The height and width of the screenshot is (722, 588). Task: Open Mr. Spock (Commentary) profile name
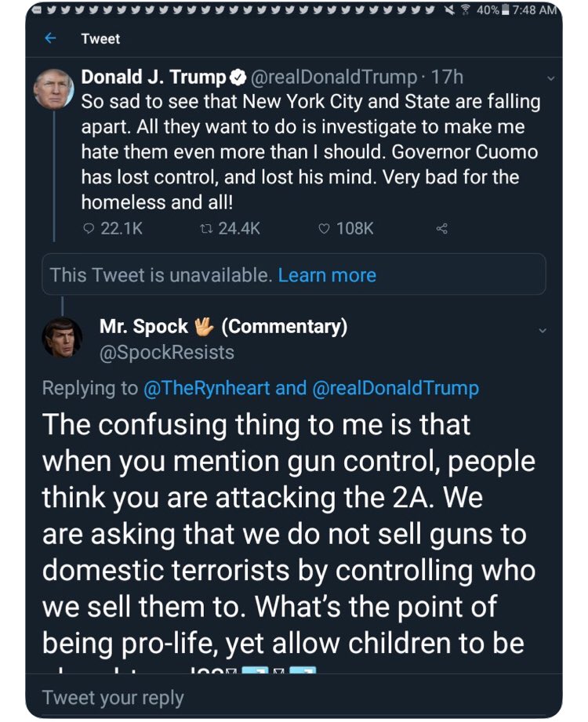pos(223,326)
